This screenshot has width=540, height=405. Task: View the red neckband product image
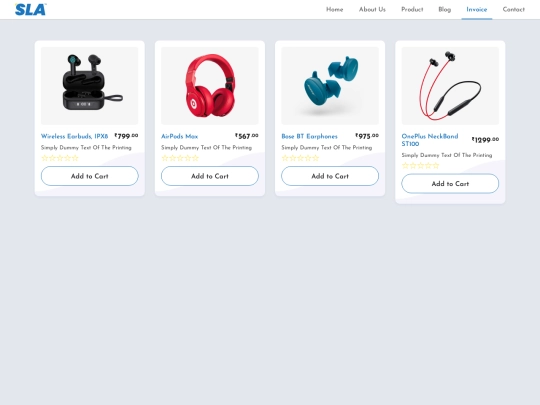coord(450,86)
